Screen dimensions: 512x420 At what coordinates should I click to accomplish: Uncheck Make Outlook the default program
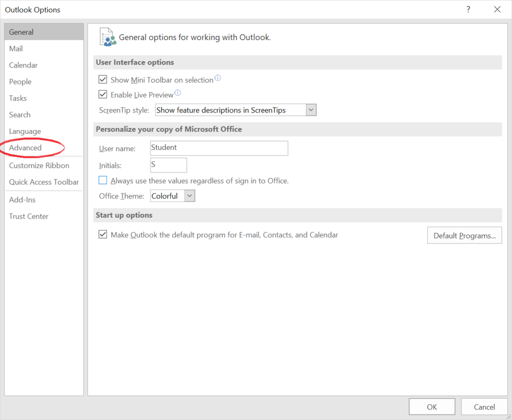point(103,234)
